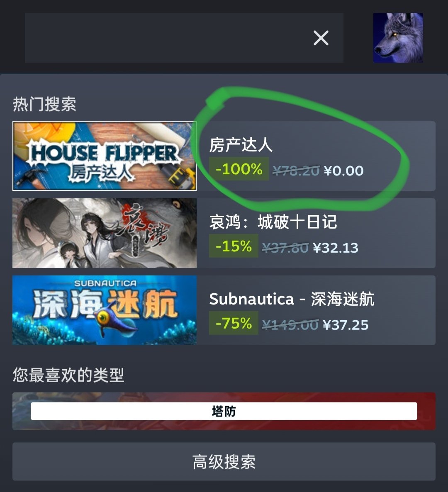Screen dimensions: 448x492
Task: Click the ¥0.00 final price
Action: pos(344,170)
